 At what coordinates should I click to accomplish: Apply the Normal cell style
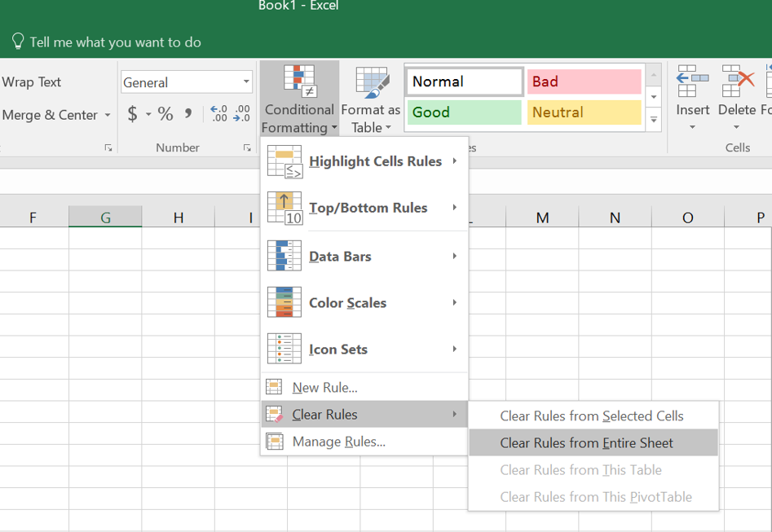(x=465, y=81)
